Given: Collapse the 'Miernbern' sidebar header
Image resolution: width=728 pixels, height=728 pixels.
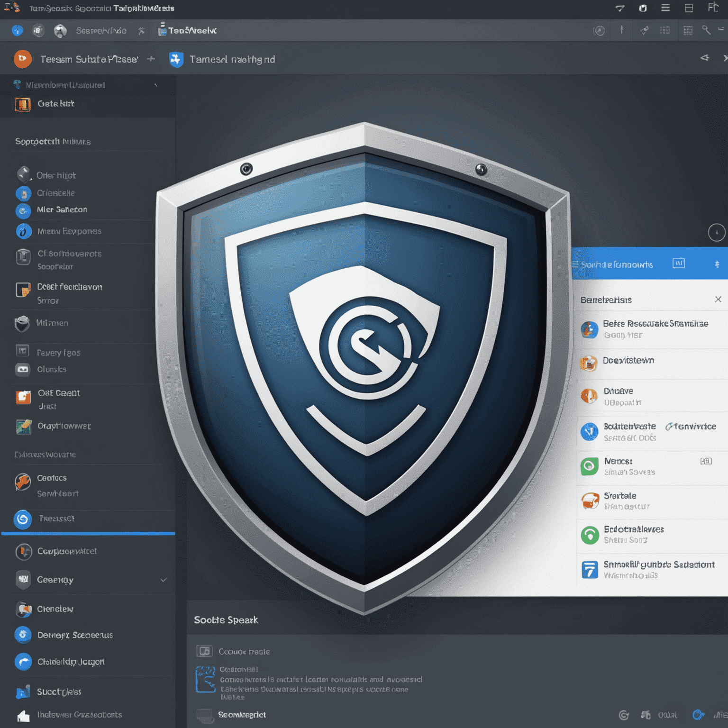Looking at the screenshot, I should (156, 85).
